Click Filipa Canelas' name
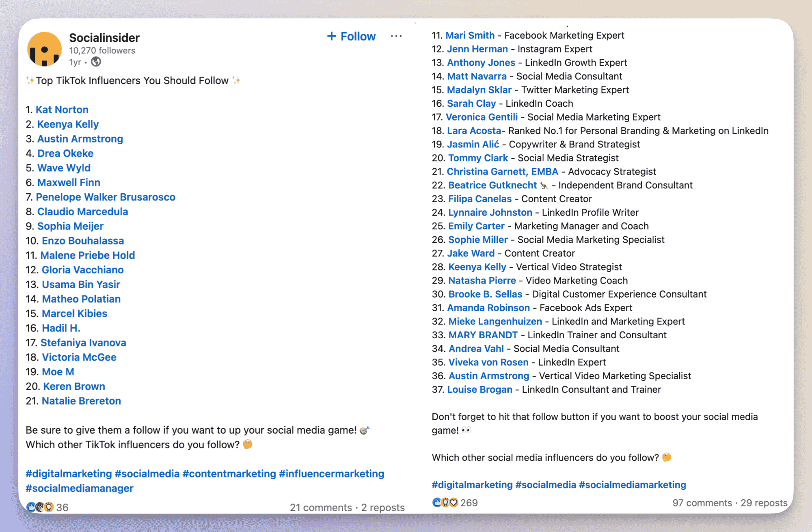 (x=480, y=199)
